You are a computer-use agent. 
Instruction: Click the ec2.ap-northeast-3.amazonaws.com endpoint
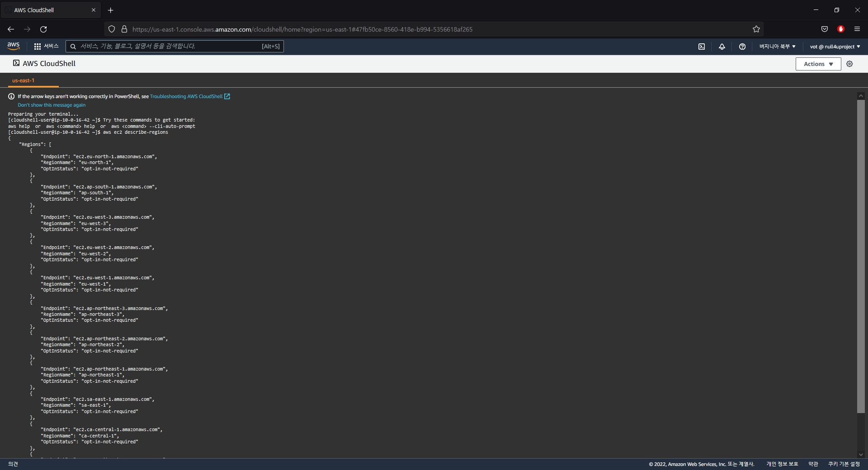coord(119,309)
